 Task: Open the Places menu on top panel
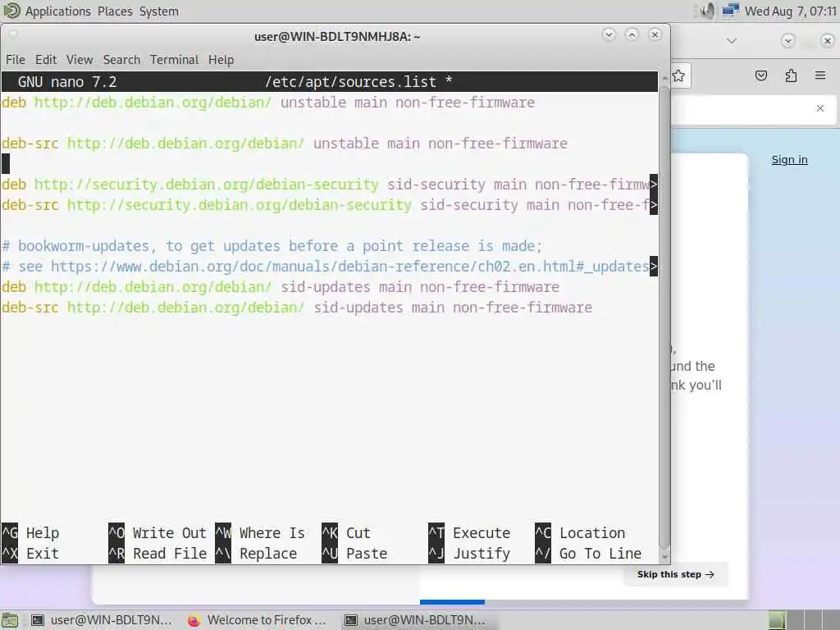[115, 11]
